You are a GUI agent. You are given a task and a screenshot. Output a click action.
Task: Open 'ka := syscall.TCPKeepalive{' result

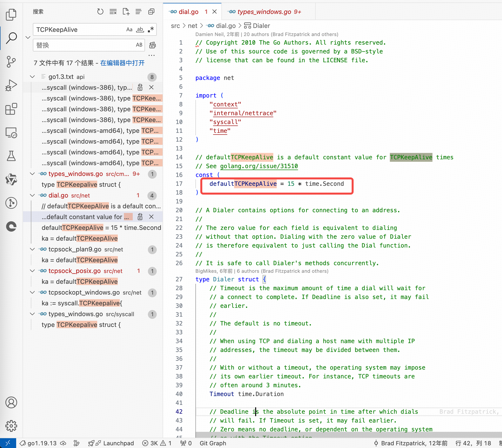[82, 303]
